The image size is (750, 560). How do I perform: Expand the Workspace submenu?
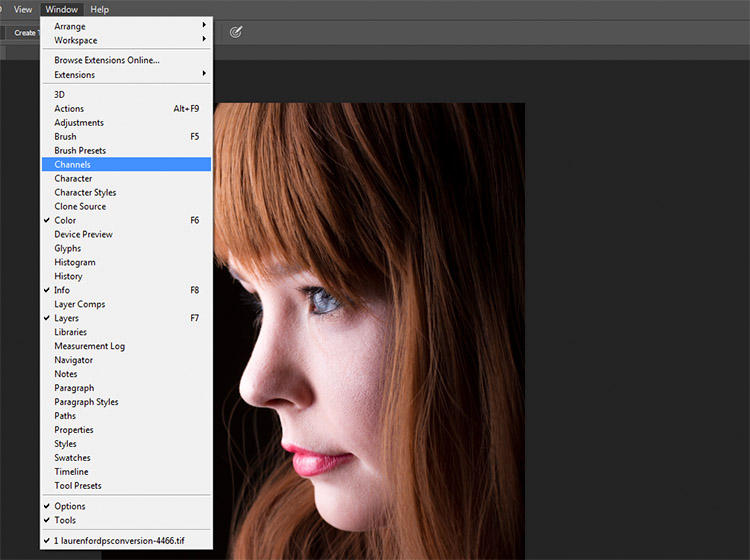[x=126, y=40]
